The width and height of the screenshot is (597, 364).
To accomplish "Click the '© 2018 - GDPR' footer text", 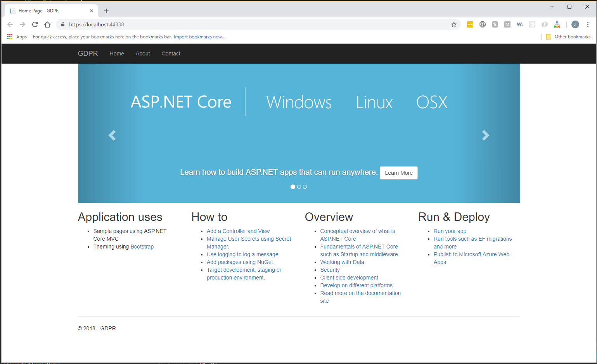I will [x=97, y=328].
